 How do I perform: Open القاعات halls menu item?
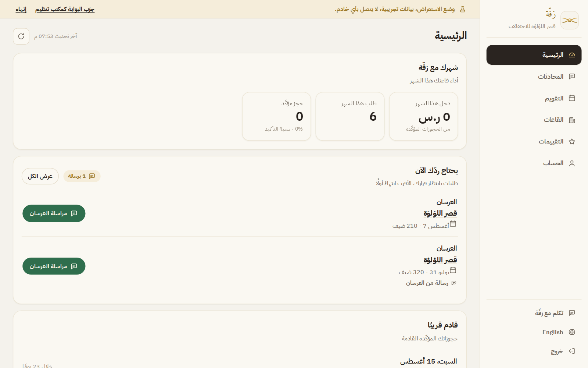(534, 120)
